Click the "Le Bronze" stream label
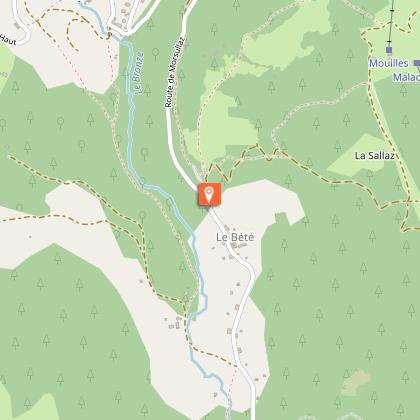This screenshot has width=420, height=420. pos(140,72)
